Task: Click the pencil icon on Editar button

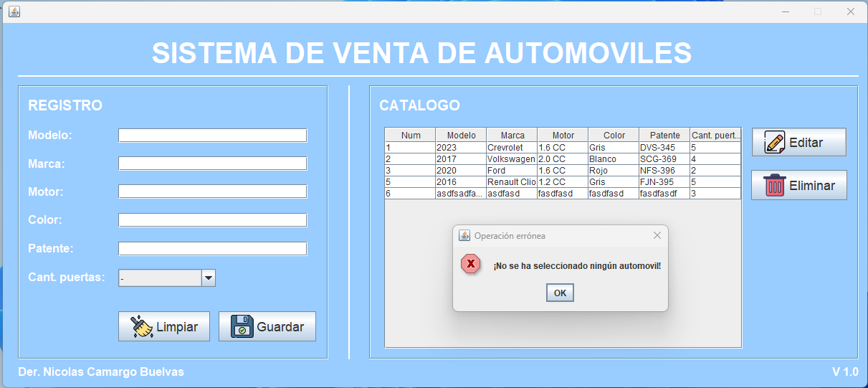Action: tap(775, 142)
